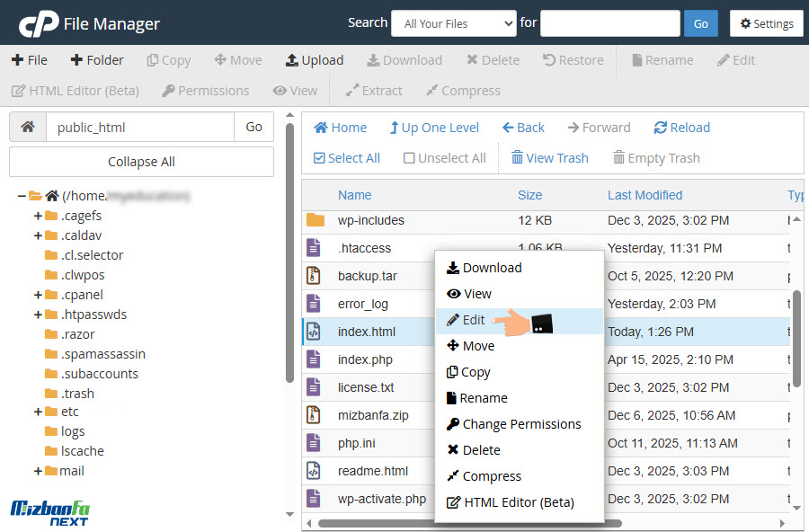Toggle the Unselect All checkbox
809x532 pixels.
pyautogui.click(x=409, y=158)
